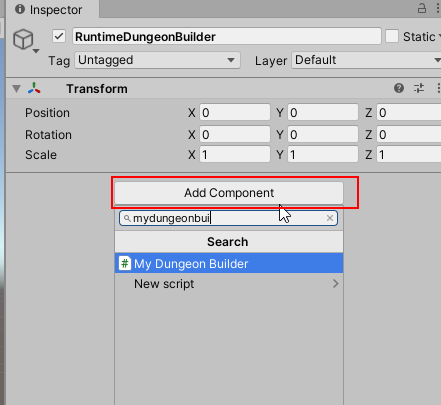Screen dimensions: 441x405
Task: Open Transform component kebab menu
Action: pyautogui.click(x=438, y=88)
